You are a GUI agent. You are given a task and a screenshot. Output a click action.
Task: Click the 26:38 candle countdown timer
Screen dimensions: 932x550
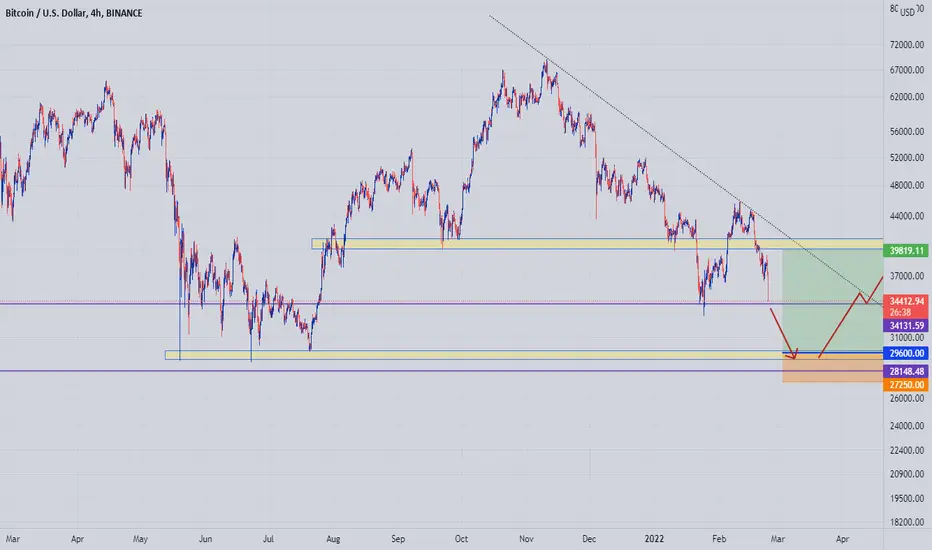(x=900, y=313)
